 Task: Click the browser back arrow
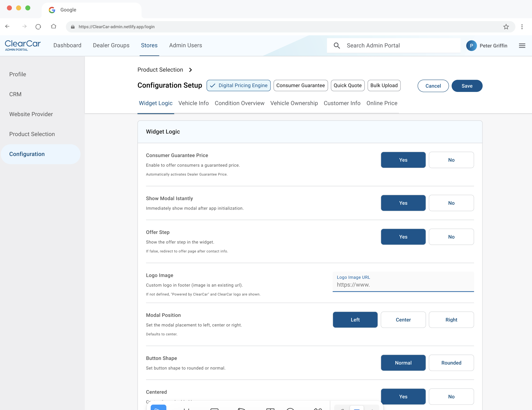tap(7, 26)
